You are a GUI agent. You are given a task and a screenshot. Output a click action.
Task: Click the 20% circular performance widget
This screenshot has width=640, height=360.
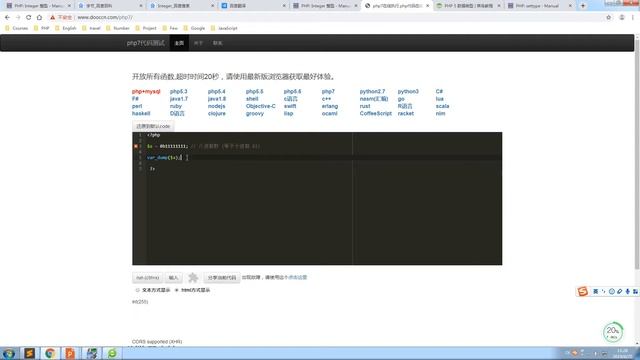(x=613, y=332)
